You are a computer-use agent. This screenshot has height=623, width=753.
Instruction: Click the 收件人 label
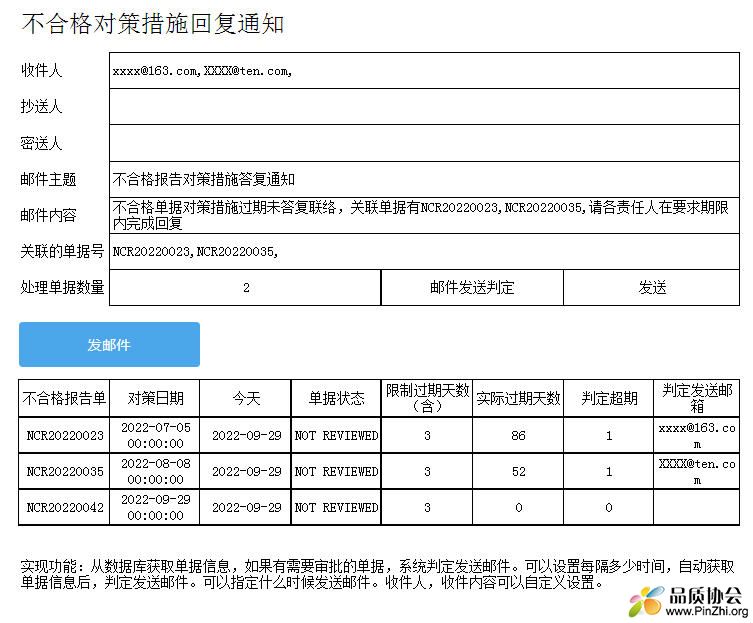pos(41,70)
